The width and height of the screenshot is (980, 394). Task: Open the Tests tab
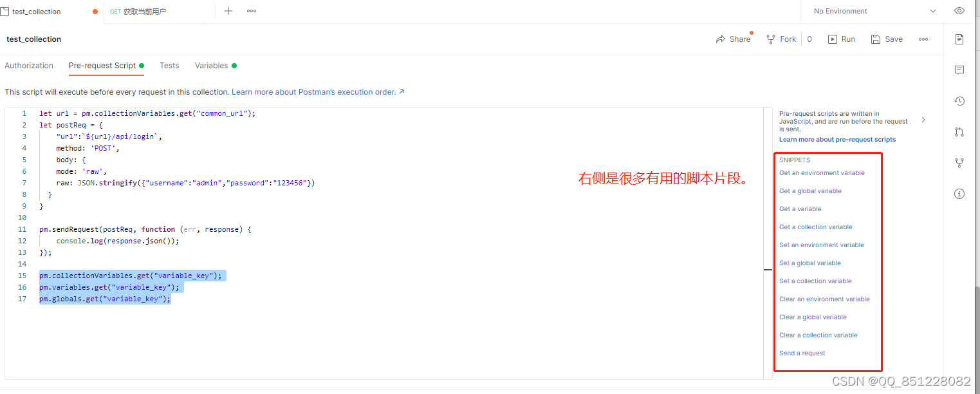click(x=169, y=66)
